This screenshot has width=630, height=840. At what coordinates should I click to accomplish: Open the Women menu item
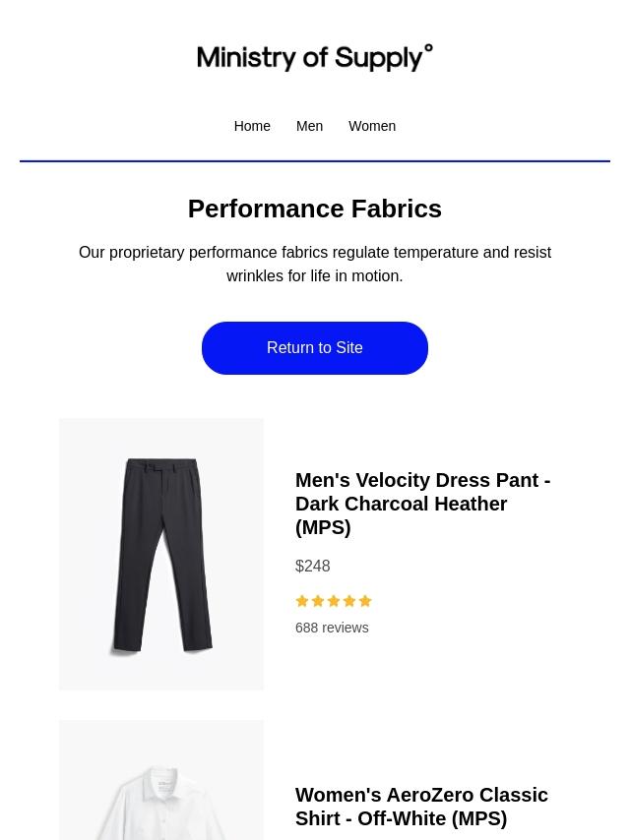[x=372, y=126]
